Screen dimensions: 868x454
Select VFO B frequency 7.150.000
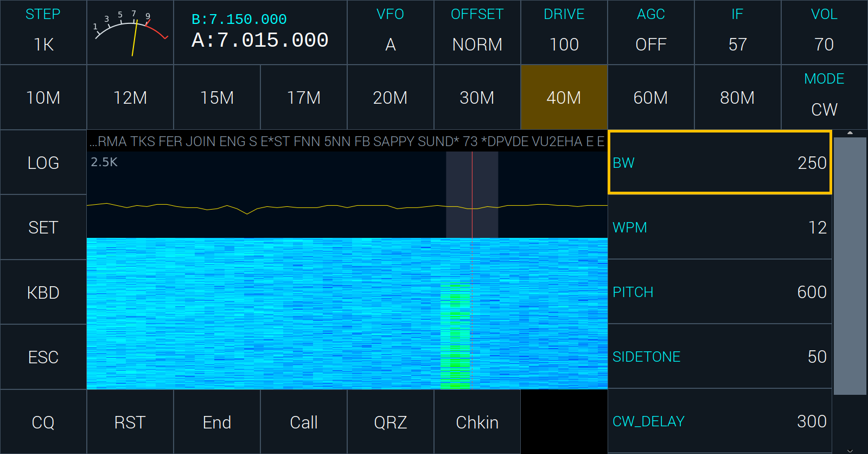pyautogui.click(x=239, y=20)
